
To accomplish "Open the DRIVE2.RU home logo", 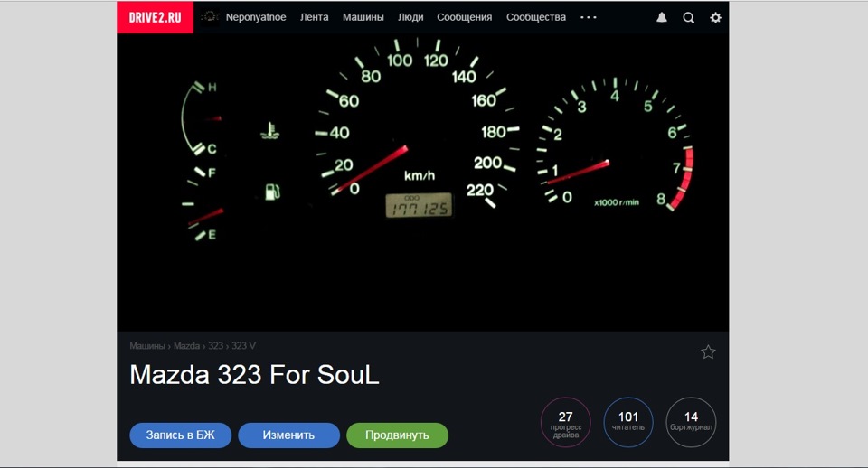I will 155,17.
